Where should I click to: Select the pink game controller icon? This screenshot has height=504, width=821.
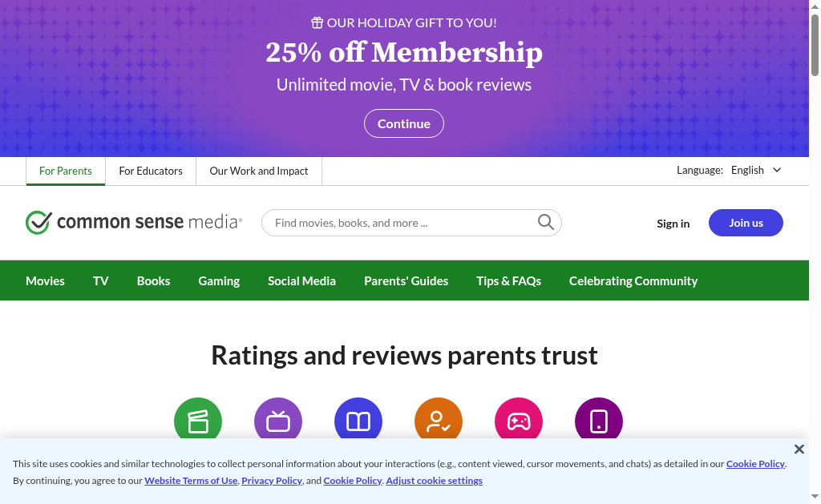pyautogui.click(x=519, y=421)
